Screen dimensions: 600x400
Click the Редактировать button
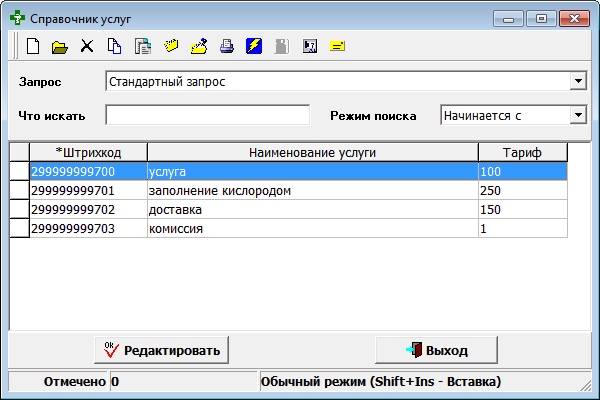click(x=161, y=350)
